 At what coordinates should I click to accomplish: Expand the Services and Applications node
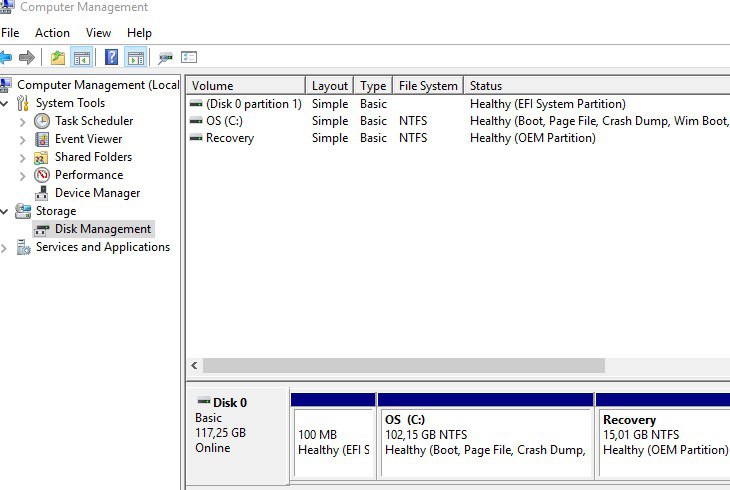[x=4, y=248]
